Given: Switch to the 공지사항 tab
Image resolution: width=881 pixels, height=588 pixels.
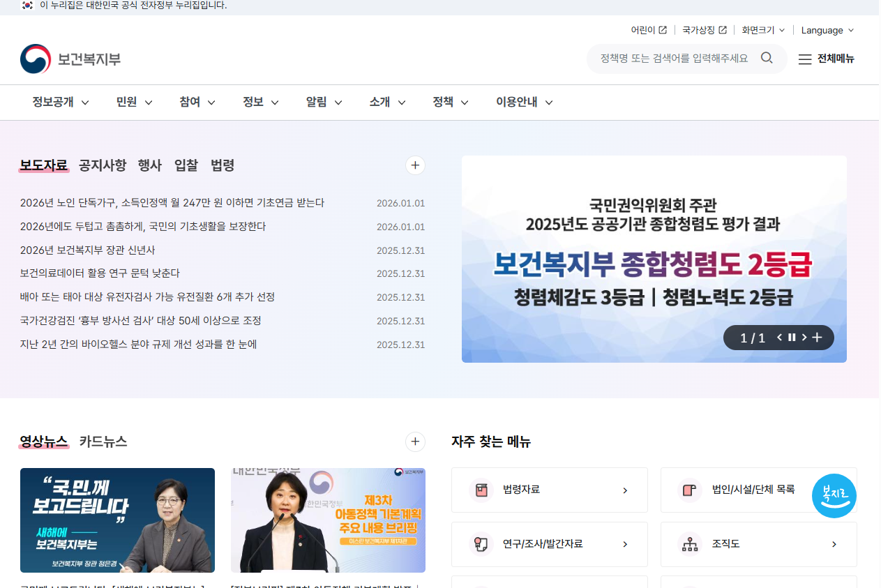Looking at the screenshot, I should point(102,165).
